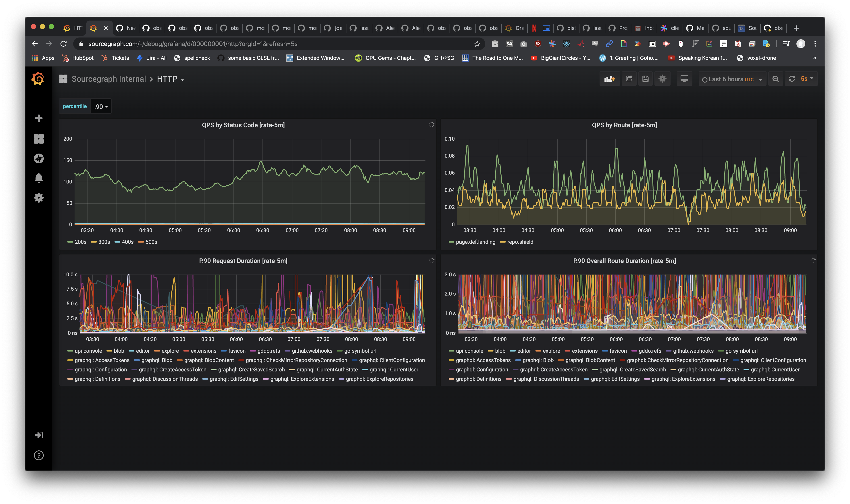Image resolution: width=850 pixels, height=504 pixels.
Task: Click the React DevTools extension icon
Action: pos(567,44)
